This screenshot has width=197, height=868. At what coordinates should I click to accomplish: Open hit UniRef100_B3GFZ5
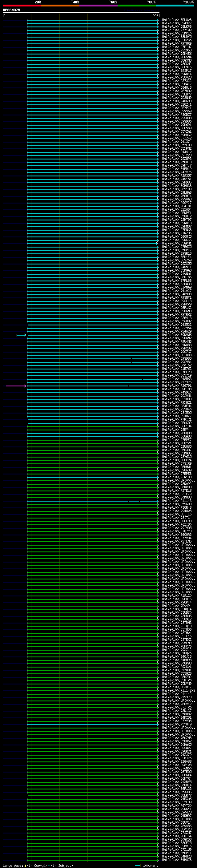click(177, 843)
